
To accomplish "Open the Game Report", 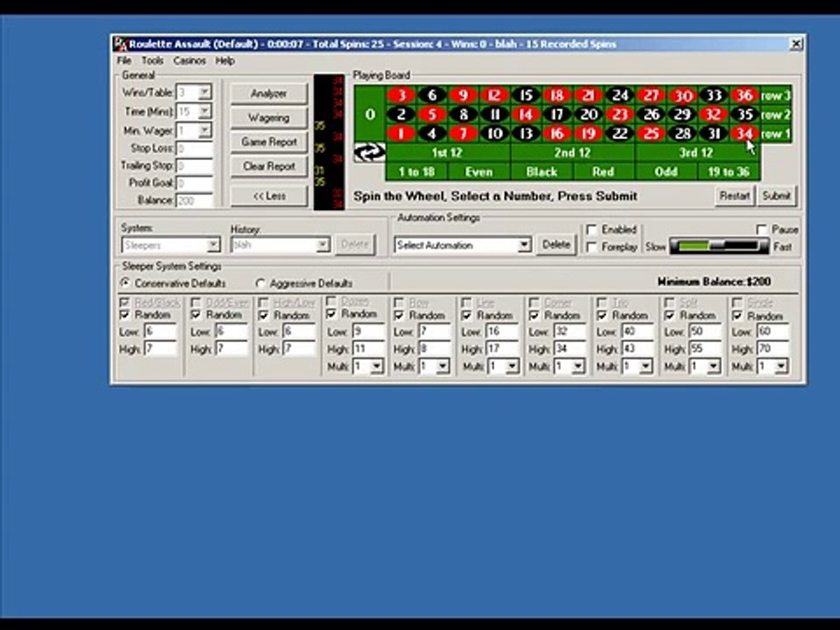I will (x=269, y=142).
